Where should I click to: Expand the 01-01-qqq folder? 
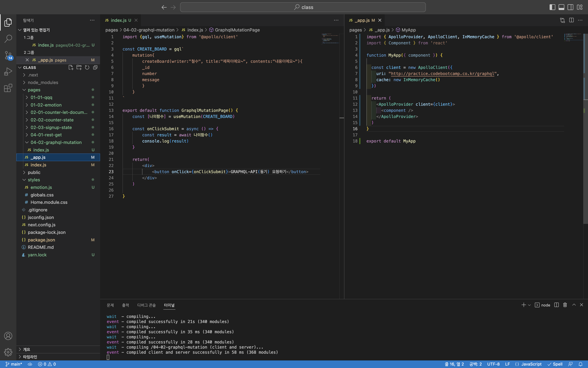(x=58, y=97)
